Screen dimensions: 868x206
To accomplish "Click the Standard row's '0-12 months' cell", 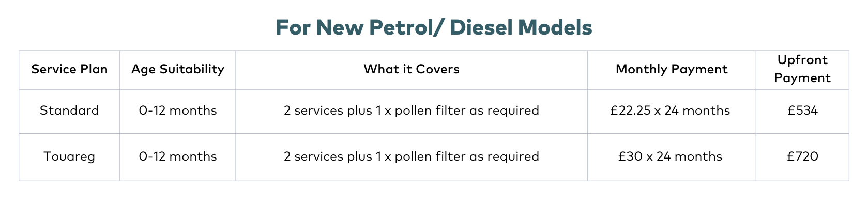I will click(178, 110).
